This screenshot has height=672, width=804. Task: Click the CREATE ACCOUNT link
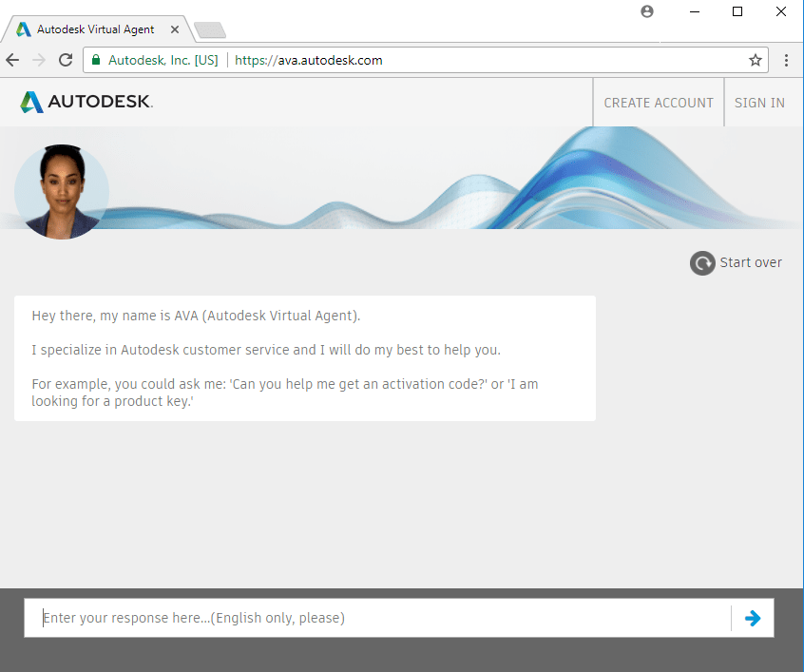pyautogui.click(x=658, y=102)
